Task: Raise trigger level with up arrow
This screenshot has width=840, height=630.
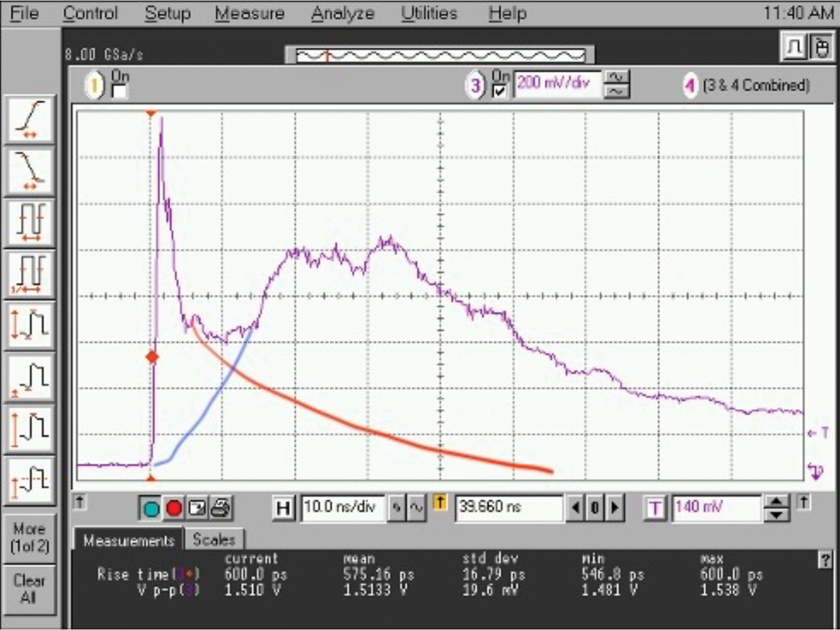Action: pyautogui.click(x=776, y=502)
